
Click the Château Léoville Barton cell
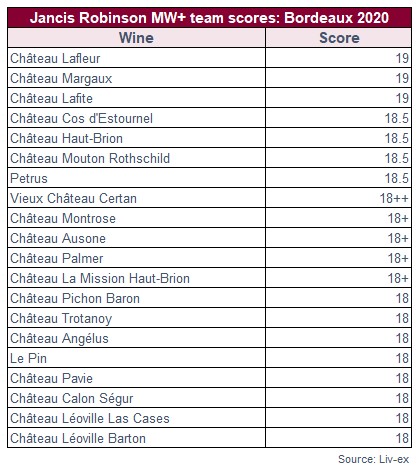136,438
